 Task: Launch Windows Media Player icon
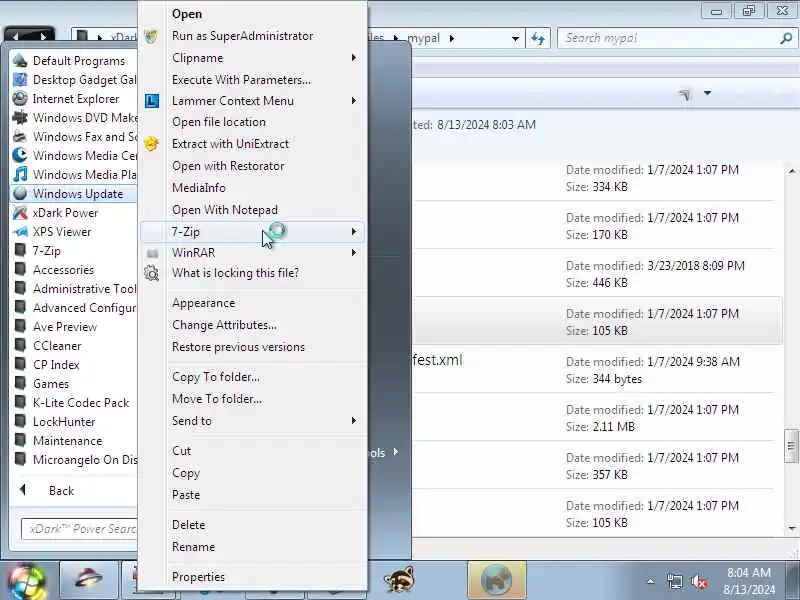(20, 174)
